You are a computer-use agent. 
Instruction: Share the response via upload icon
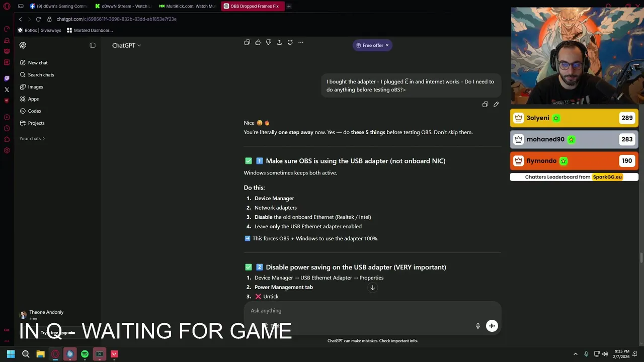pyautogui.click(x=279, y=42)
